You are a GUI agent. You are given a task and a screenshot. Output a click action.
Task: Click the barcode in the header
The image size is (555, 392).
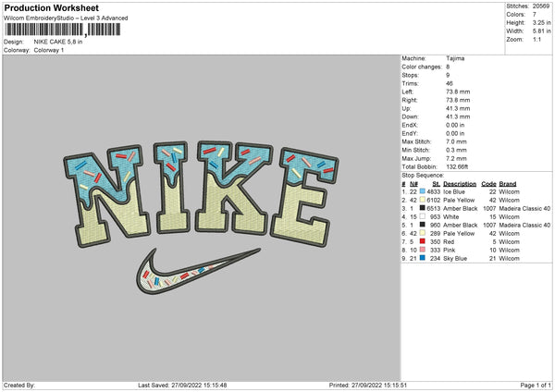(62, 30)
